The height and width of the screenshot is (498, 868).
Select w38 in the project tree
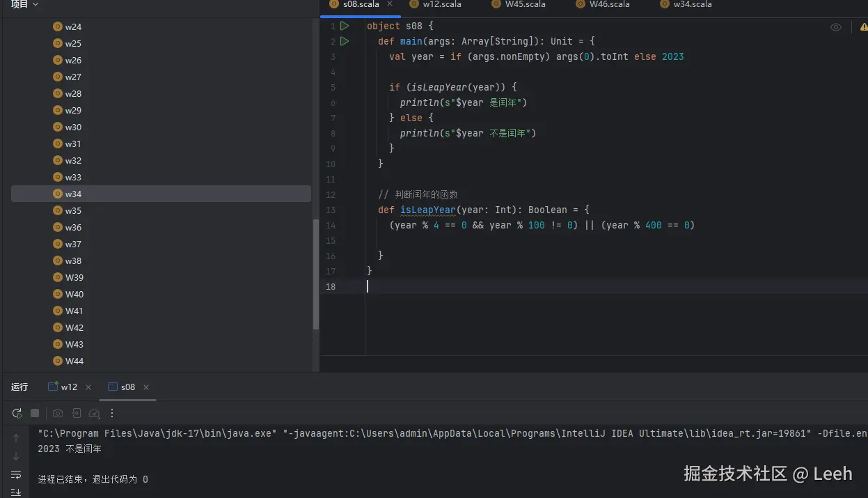pos(161,260)
